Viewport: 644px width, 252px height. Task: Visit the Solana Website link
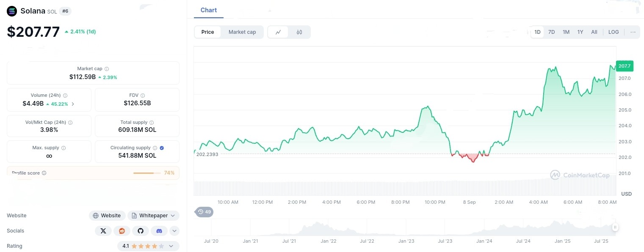(x=107, y=216)
